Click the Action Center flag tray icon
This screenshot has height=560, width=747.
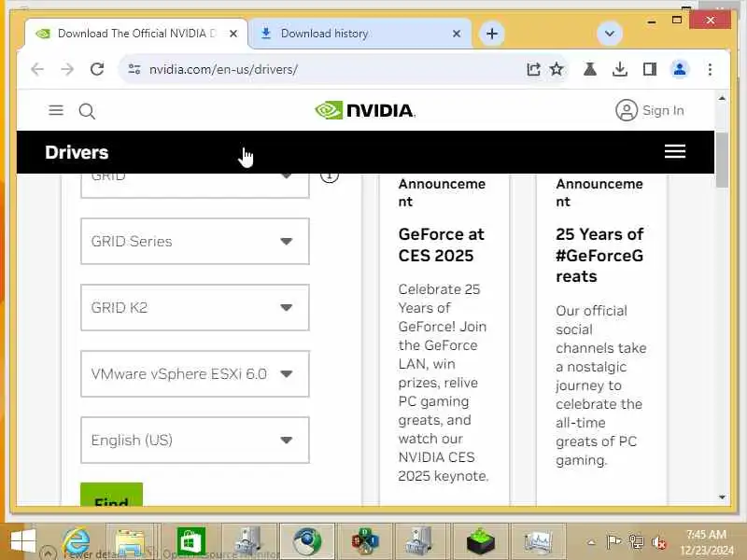click(613, 542)
